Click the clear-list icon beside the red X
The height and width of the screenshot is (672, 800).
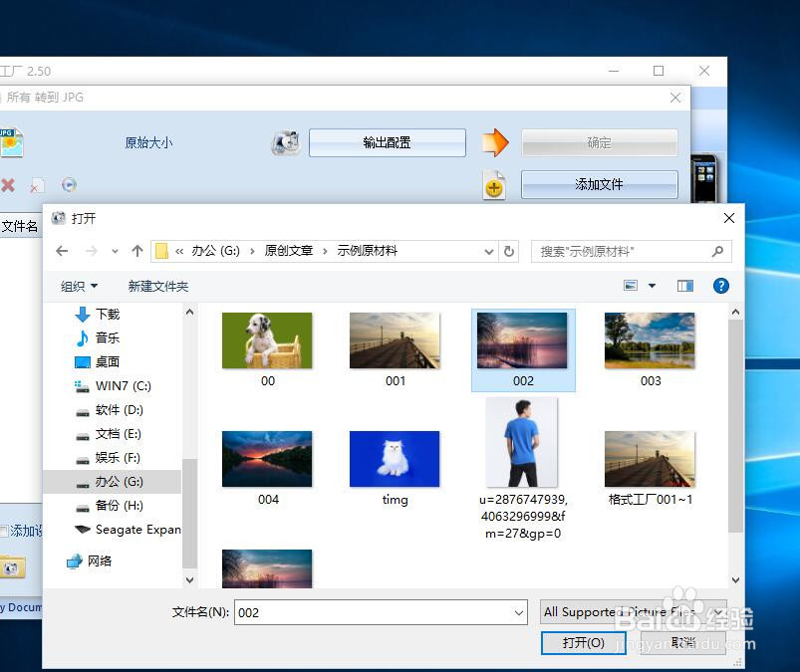click(37, 185)
